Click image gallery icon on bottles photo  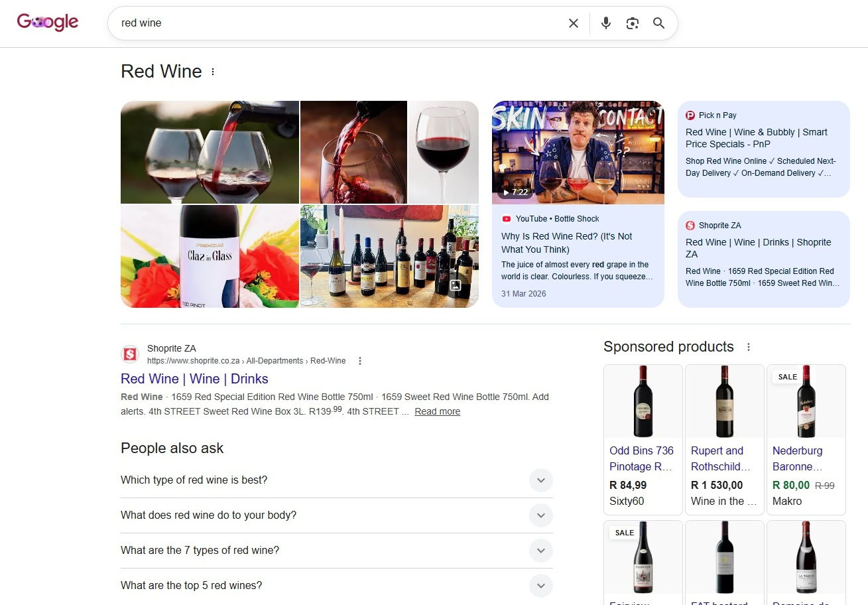[x=456, y=285]
